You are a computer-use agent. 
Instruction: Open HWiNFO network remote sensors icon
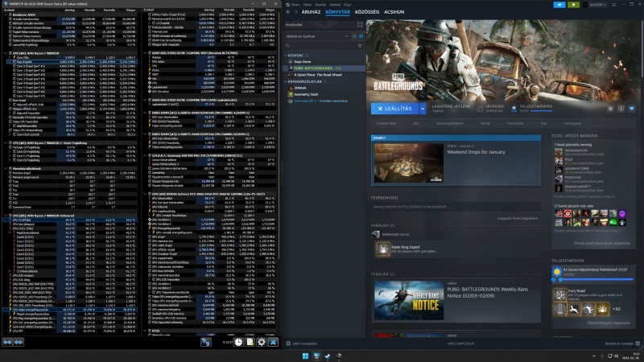(206, 342)
